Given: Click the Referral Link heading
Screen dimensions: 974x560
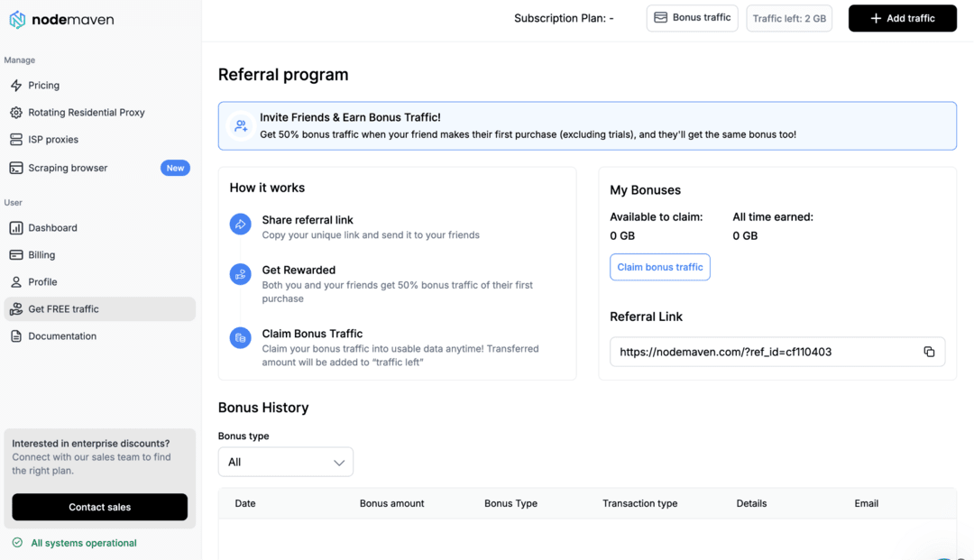Looking at the screenshot, I should 646,317.
